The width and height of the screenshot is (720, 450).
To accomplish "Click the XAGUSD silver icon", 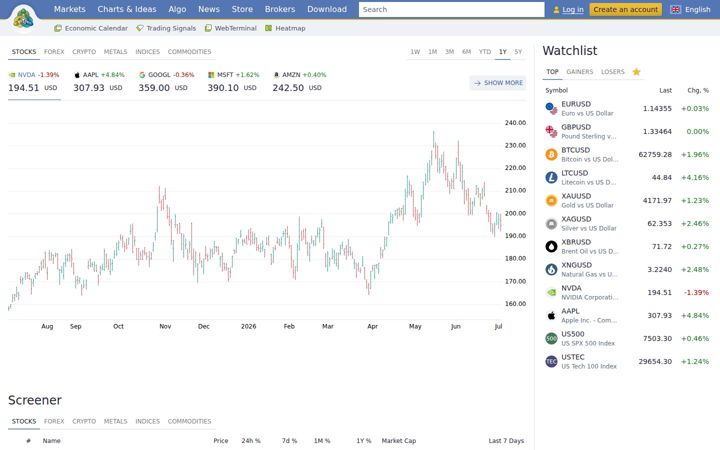I will click(x=551, y=224).
